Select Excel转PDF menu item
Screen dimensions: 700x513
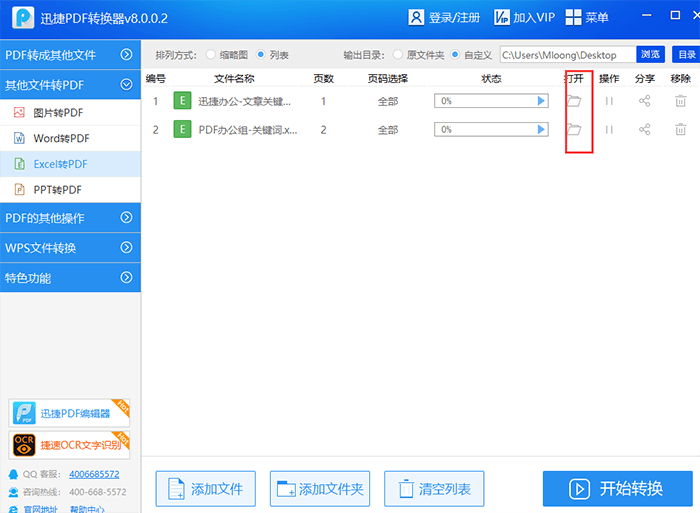[70, 164]
